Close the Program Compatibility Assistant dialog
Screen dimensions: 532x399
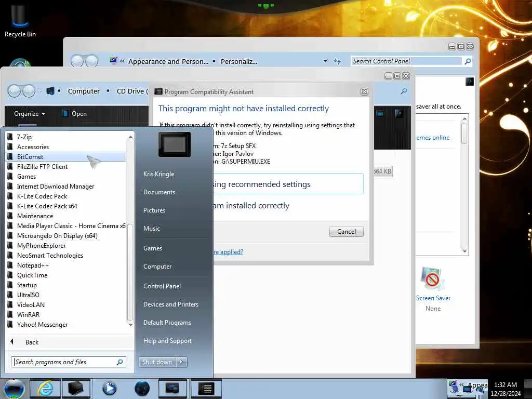point(364,91)
